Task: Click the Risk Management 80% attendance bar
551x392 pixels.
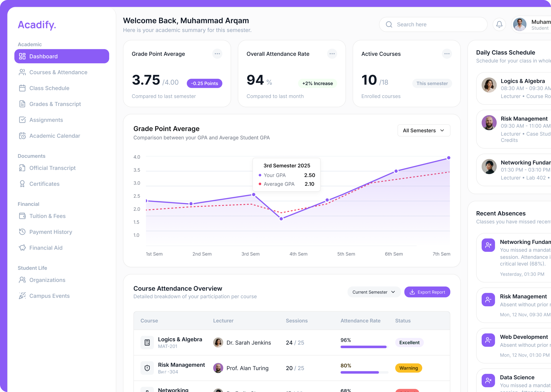Action: click(364, 372)
